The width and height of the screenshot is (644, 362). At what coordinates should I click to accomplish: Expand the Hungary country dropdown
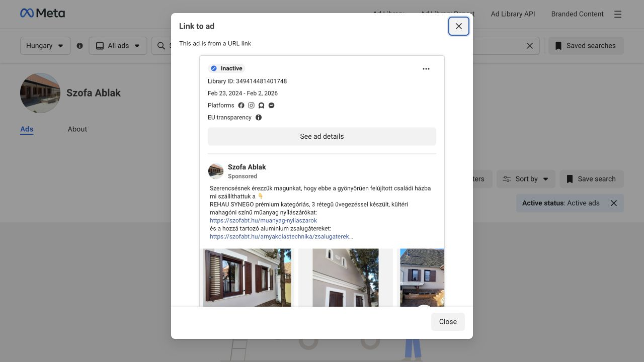(45, 46)
